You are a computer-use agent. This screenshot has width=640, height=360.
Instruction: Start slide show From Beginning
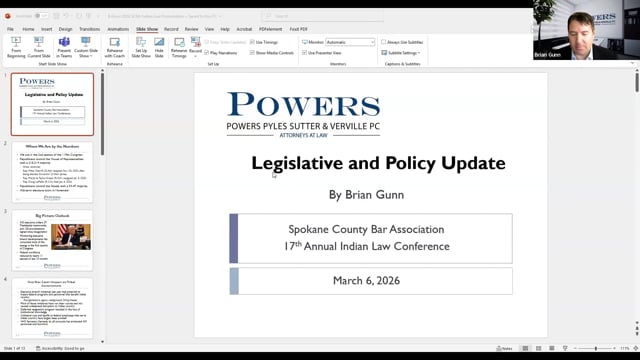click(16, 47)
